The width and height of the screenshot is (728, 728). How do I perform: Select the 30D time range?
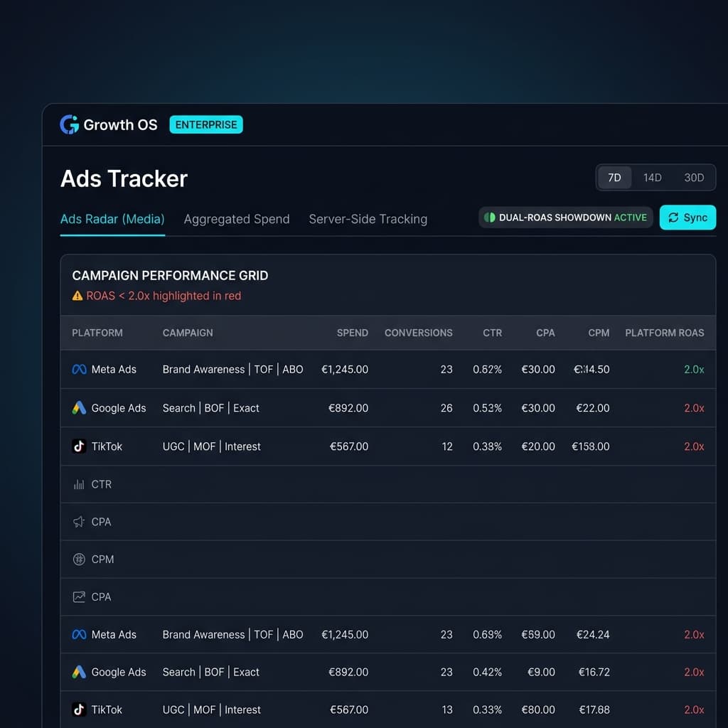click(x=694, y=177)
